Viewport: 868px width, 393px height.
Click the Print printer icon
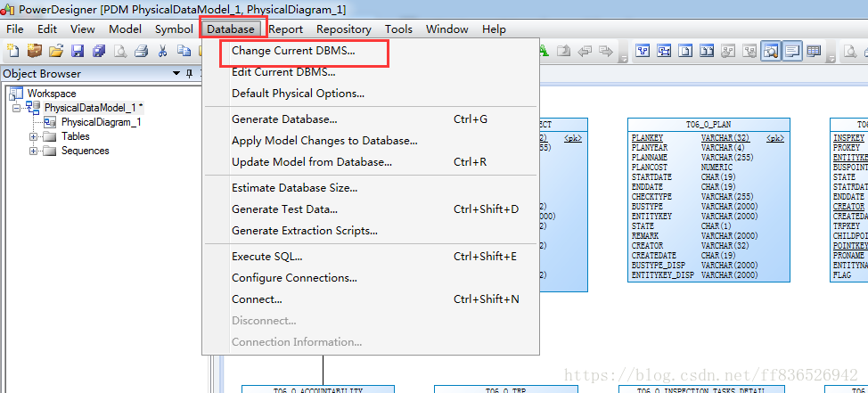click(141, 51)
